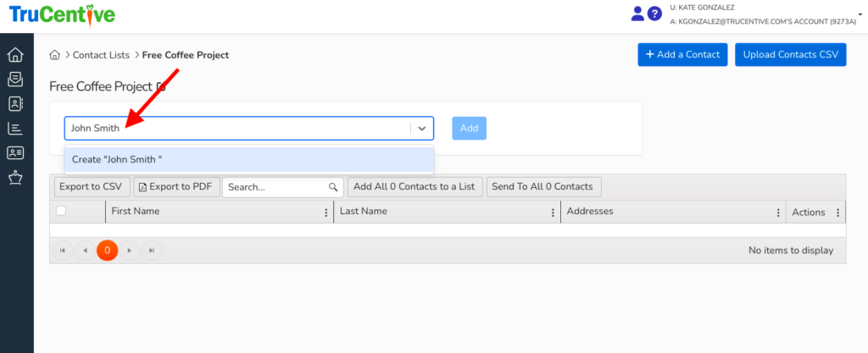Click the crown icon in the sidebar

tap(14, 178)
